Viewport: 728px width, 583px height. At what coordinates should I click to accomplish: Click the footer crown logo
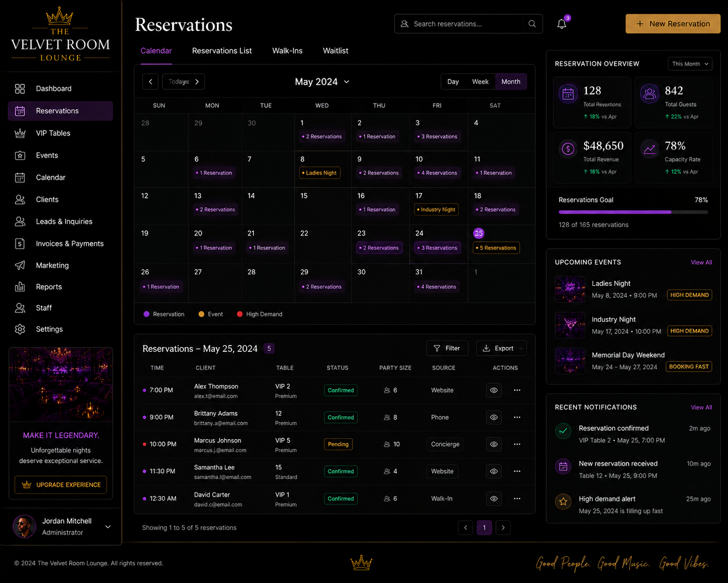(x=361, y=562)
